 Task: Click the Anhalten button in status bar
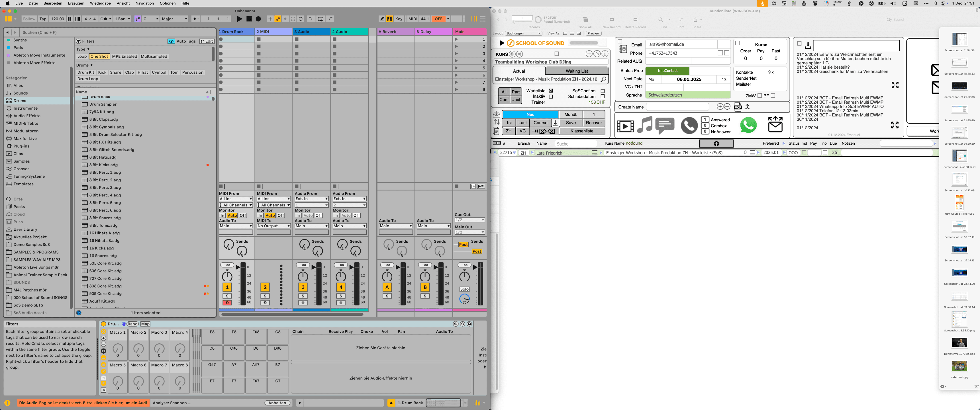point(277,403)
